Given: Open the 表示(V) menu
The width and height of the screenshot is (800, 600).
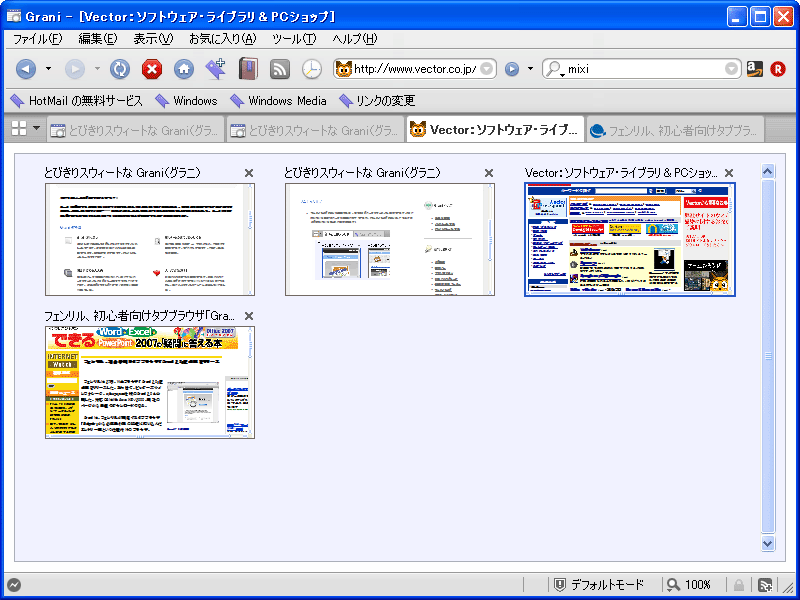Looking at the screenshot, I should coord(153,39).
